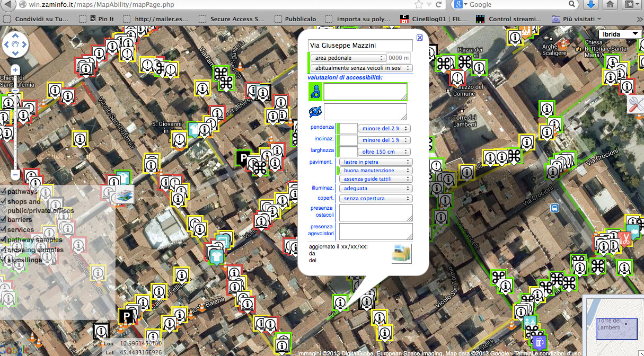The height and width of the screenshot is (356, 644).
Task: Open the 'Pubblicalo' bookmark
Action: [294, 19]
